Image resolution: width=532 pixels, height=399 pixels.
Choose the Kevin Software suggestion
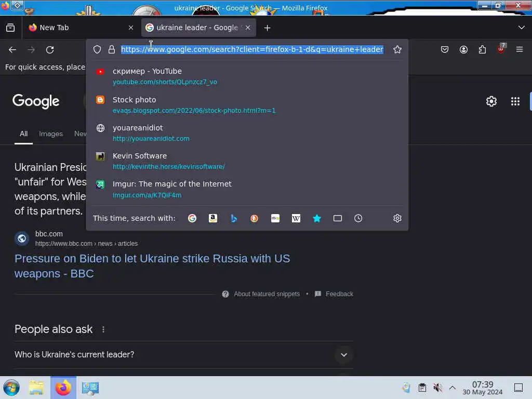247,161
